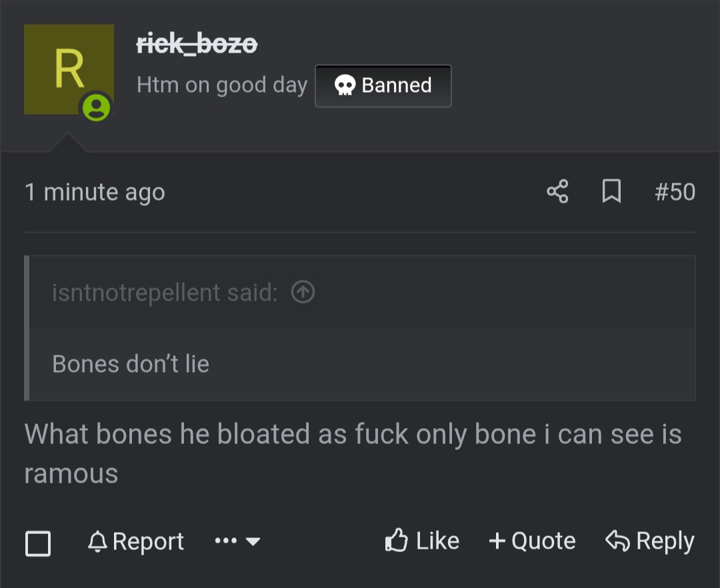Click the plus icon next to Quote
This screenshot has height=588, width=720.
click(497, 541)
